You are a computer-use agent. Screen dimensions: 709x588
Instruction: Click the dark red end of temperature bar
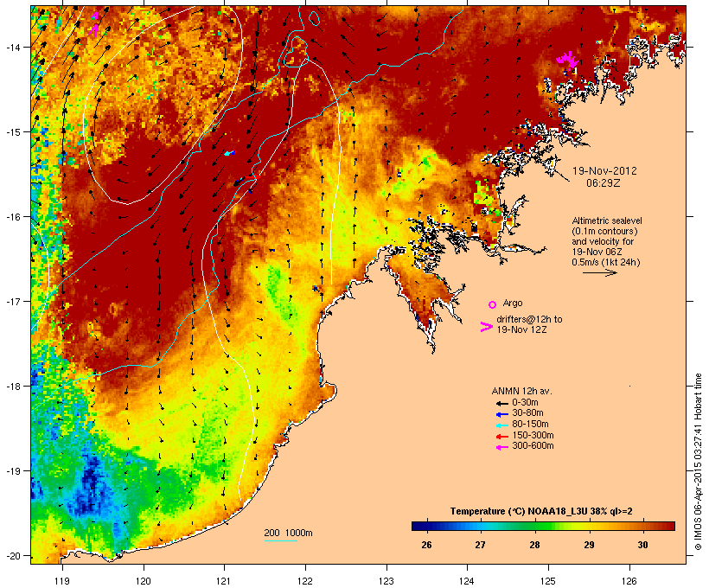point(671,526)
